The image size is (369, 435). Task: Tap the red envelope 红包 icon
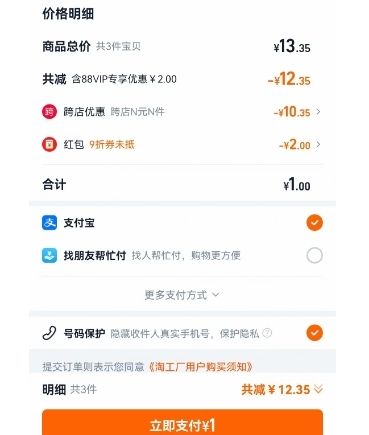coord(49,145)
